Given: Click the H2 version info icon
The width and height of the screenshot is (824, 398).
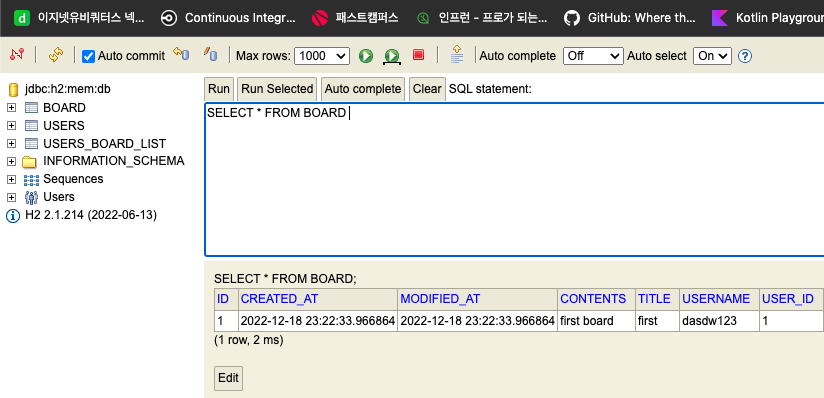Looking at the screenshot, I should coord(13,216).
